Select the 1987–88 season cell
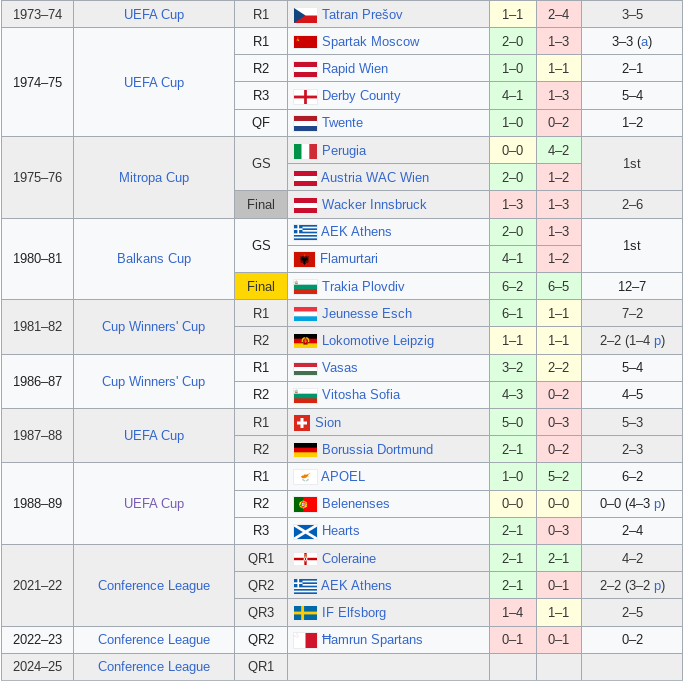The image size is (688, 681). coord(38,435)
